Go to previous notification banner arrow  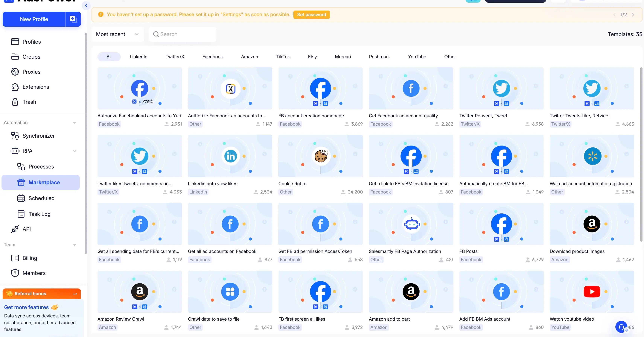[614, 14]
